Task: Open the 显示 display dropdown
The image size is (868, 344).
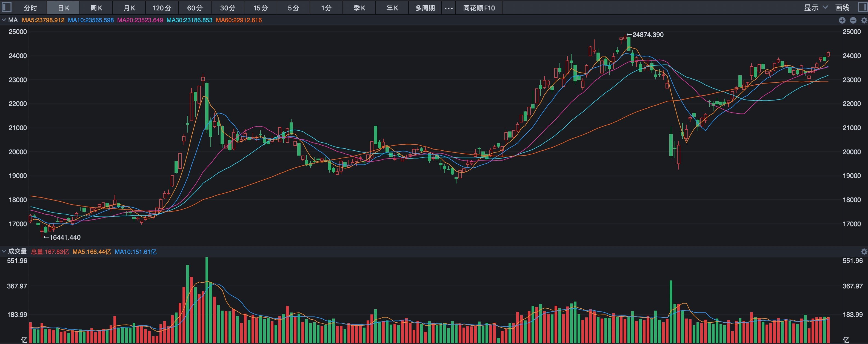Action: 816,7
